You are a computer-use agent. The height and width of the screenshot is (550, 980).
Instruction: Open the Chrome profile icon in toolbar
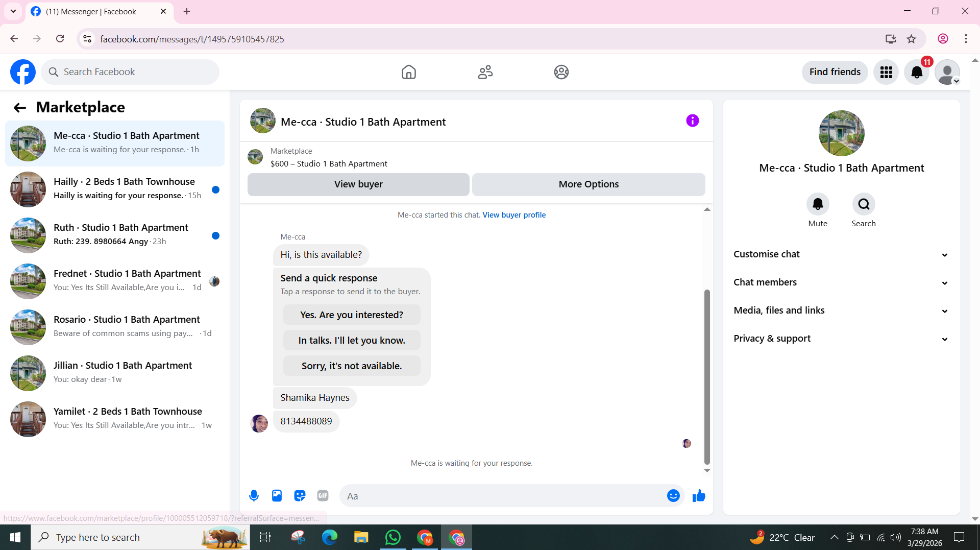tap(943, 39)
